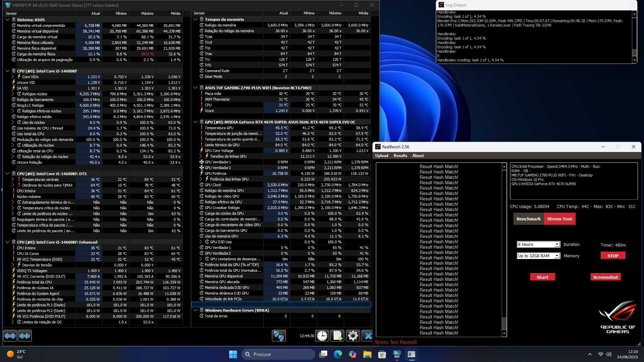Open Microsoft Edge from the taskbar
The height and width of the screenshot is (362, 644).
[x=338, y=354]
